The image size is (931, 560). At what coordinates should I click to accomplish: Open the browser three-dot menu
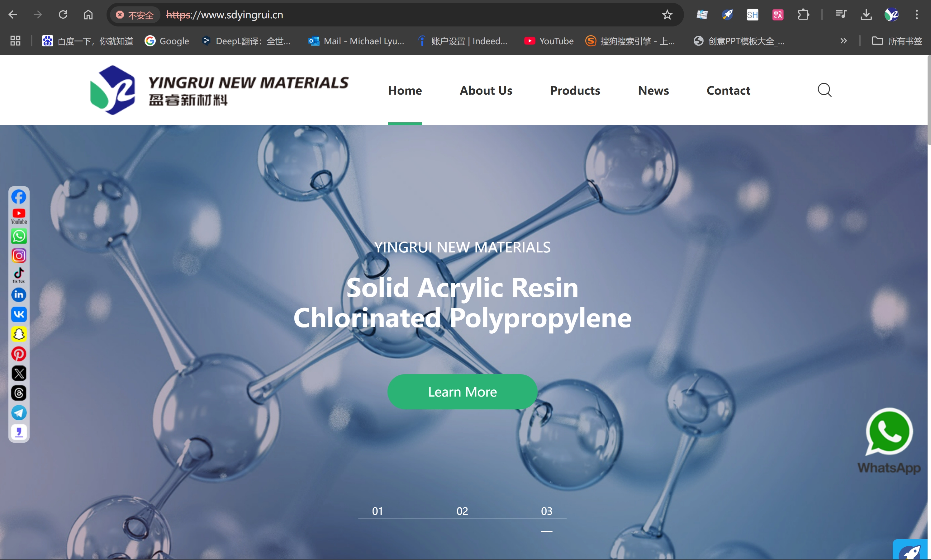tap(917, 15)
